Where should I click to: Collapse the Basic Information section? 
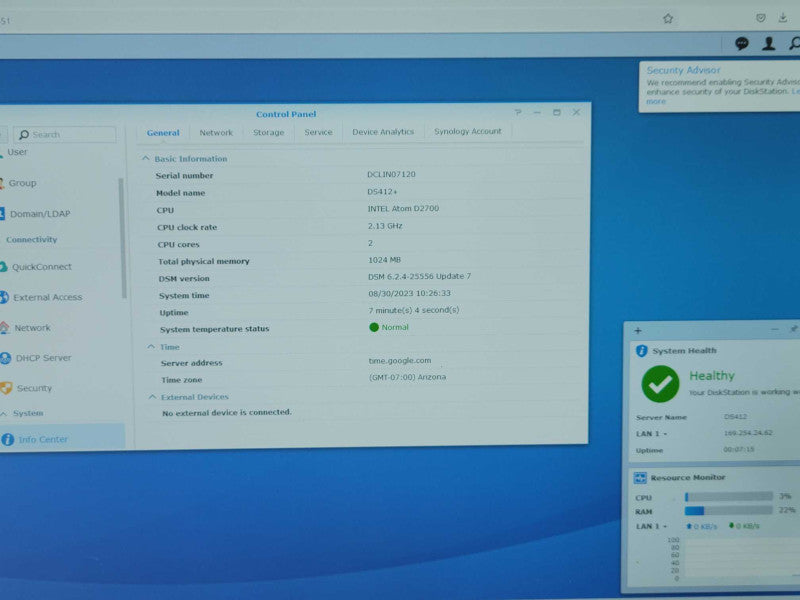145,159
